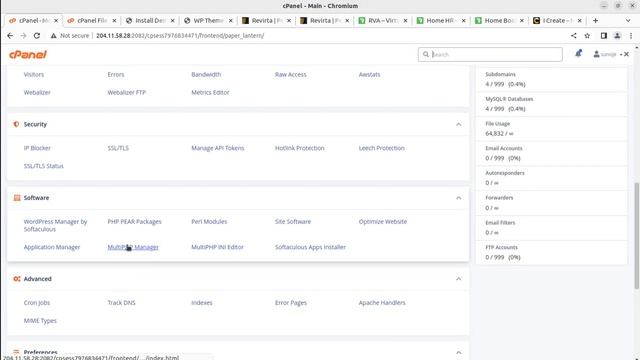The height and width of the screenshot is (360, 640).
Task: Open the user account dropdown
Action: pos(608,54)
